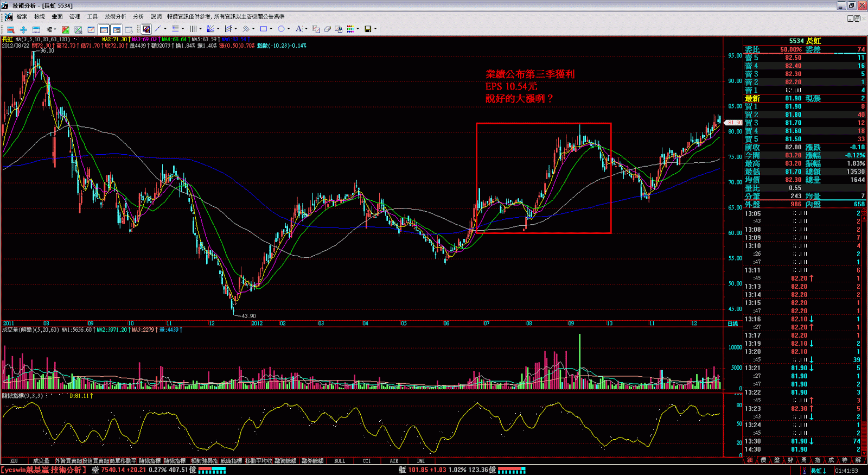
Task: Click the 日線 period label
Action: 733,324
